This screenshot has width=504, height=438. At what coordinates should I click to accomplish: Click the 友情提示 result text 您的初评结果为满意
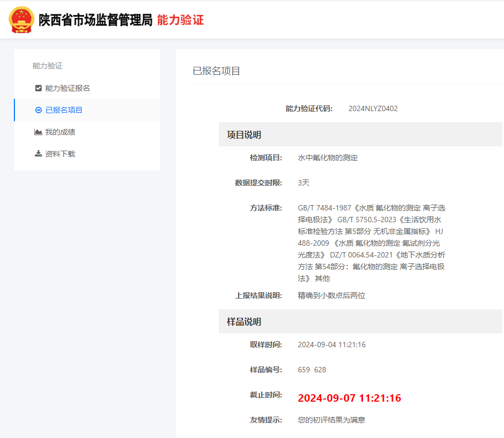pos(332,420)
